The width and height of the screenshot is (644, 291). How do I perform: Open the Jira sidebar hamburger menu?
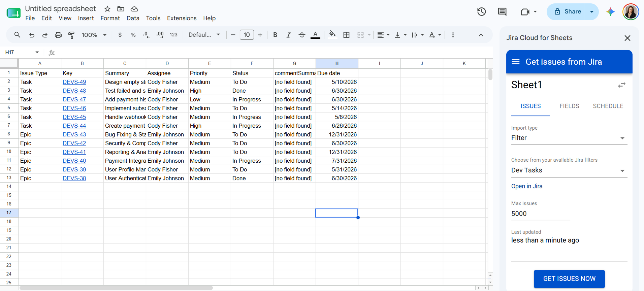[x=516, y=62]
